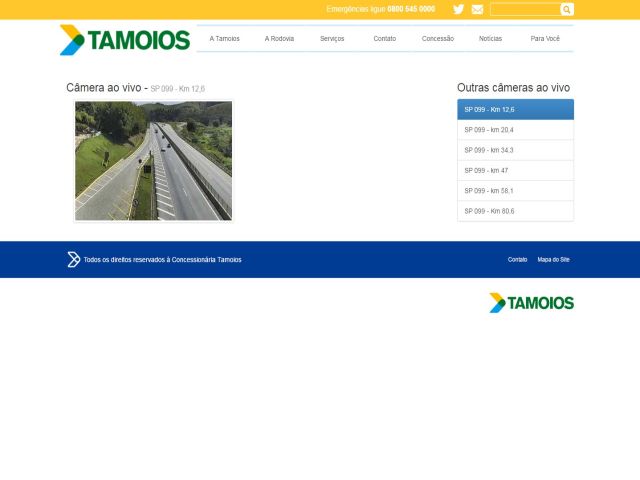The width and height of the screenshot is (640, 480).
Task: Expand the Para Você menu
Action: pyautogui.click(x=545, y=39)
